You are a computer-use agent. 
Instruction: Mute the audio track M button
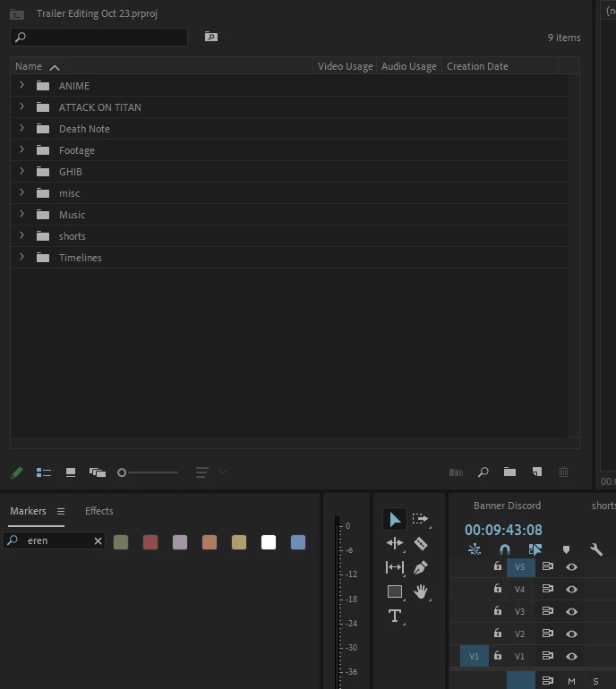571,682
